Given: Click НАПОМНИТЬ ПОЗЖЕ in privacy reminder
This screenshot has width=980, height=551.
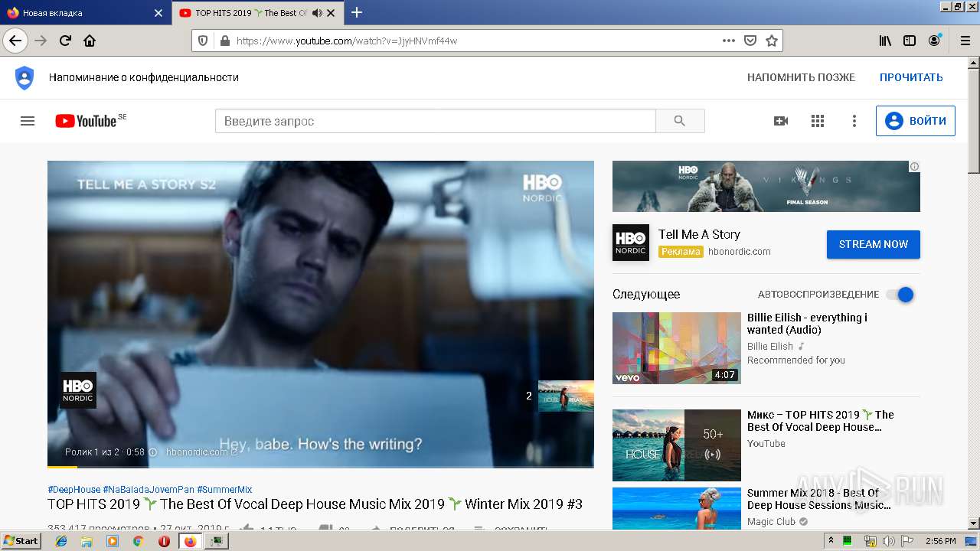Looking at the screenshot, I should pyautogui.click(x=801, y=77).
